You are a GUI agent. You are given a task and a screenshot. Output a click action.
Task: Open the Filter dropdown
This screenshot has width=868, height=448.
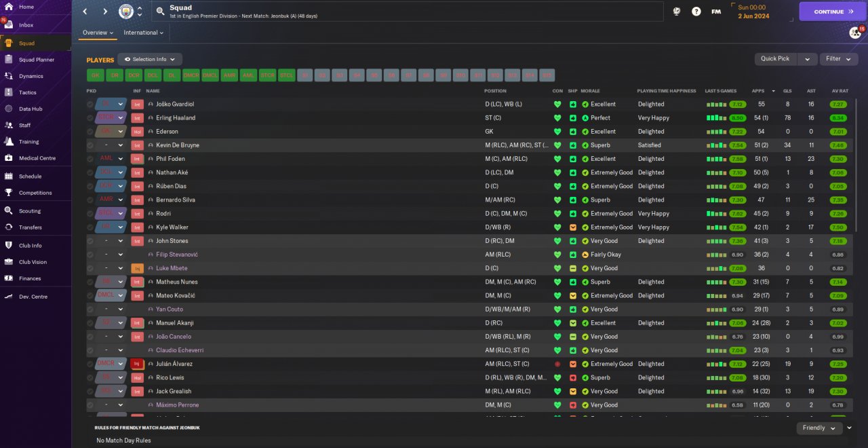tap(838, 59)
